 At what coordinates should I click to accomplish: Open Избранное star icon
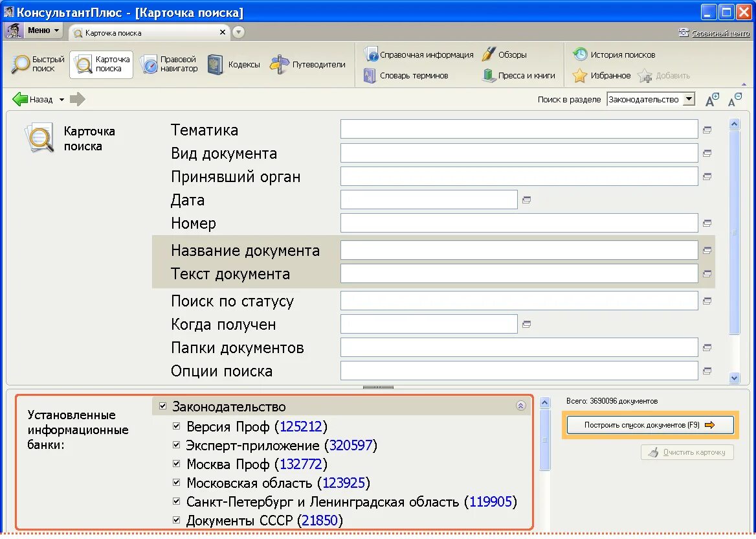[x=579, y=76]
